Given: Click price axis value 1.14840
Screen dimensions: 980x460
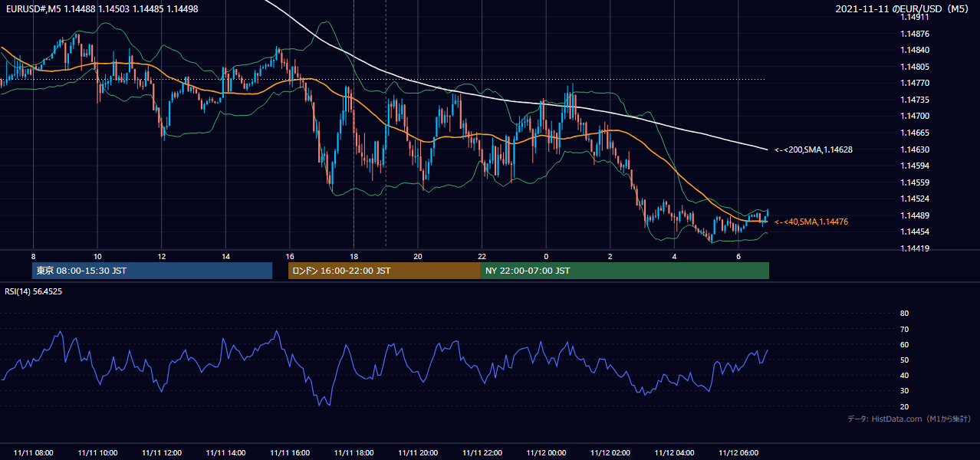Looking at the screenshot, I should pos(915,50).
